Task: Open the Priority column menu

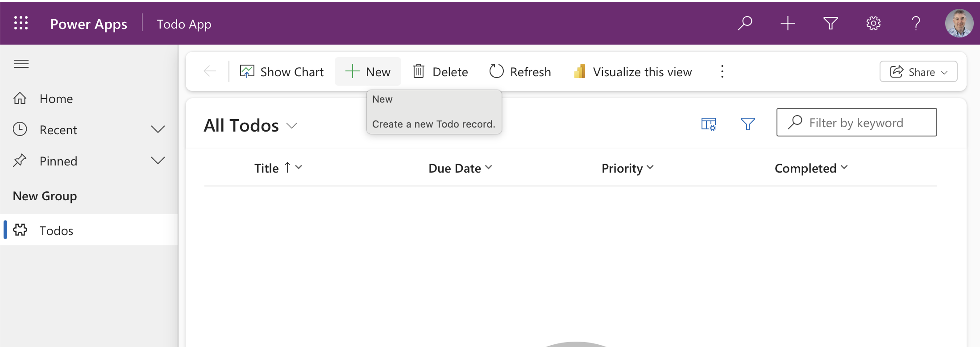Action: pos(627,168)
